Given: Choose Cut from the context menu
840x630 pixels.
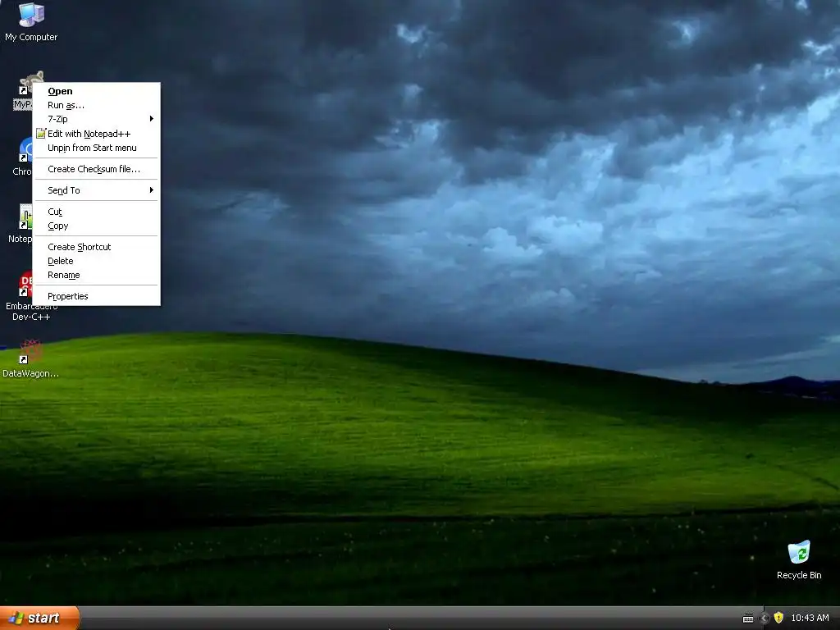Looking at the screenshot, I should [x=97, y=212].
